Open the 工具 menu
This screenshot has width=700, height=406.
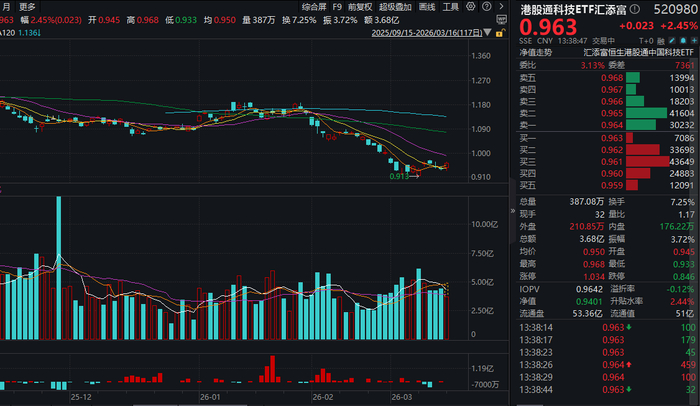tap(450, 7)
